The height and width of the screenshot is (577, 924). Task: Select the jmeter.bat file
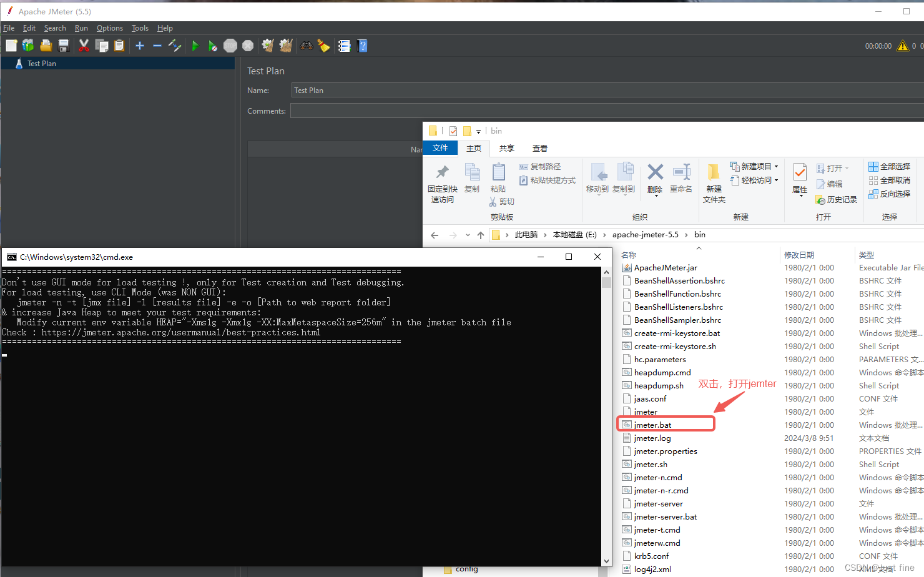653,425
